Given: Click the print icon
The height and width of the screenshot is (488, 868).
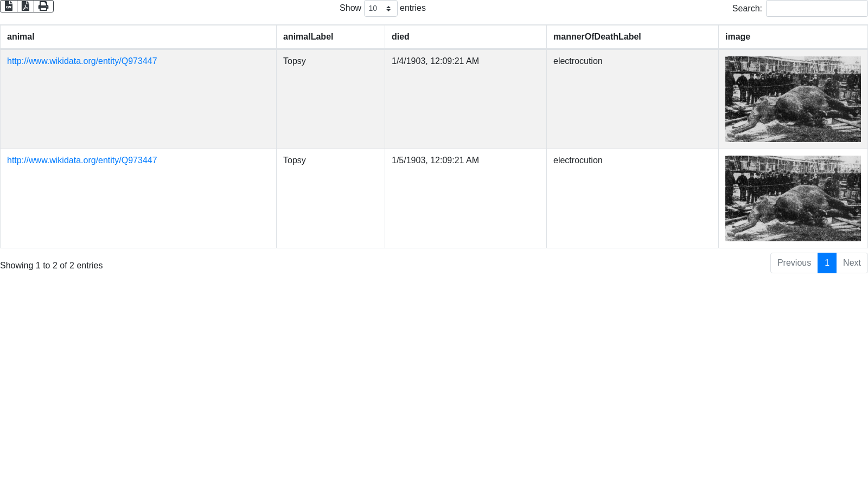Looking at the screenshot, I should coord(43,6).
